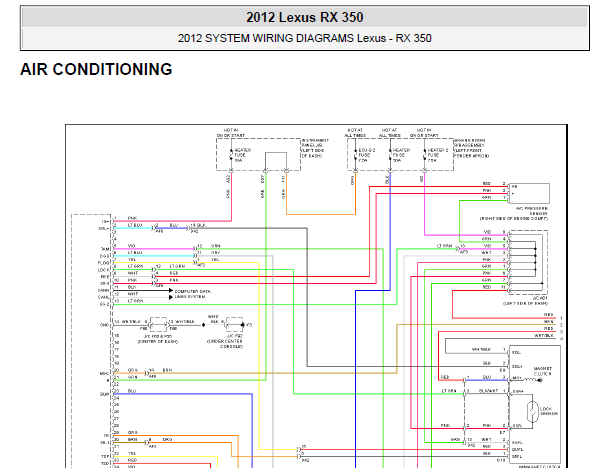Select the System Wiring Diagrams subtitle text

tap(305, 38)
